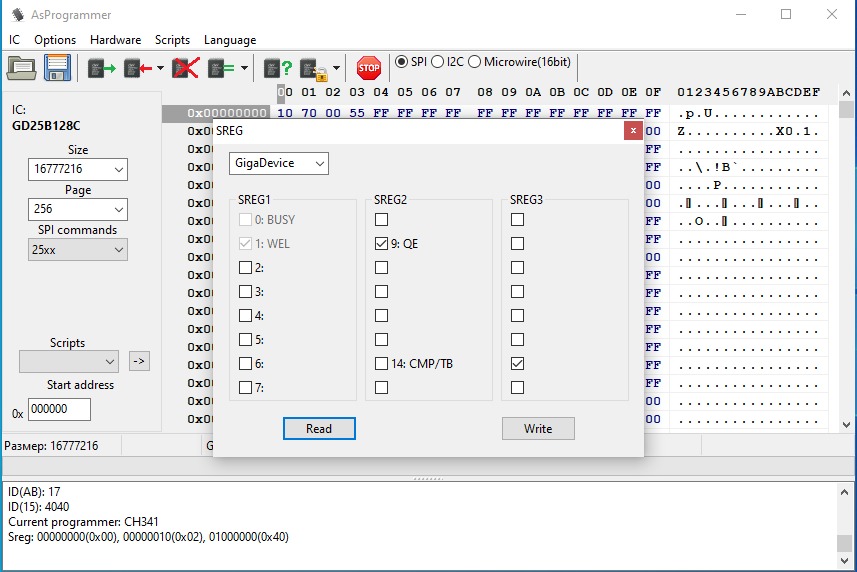Toggle SREG1 bit 6 checkbox

click(x=245, y=364)
